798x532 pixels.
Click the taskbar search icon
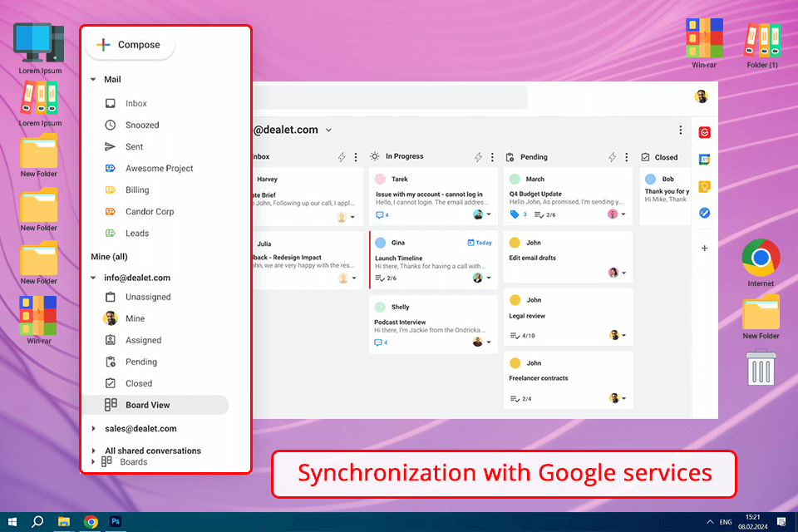pos(37,522)
